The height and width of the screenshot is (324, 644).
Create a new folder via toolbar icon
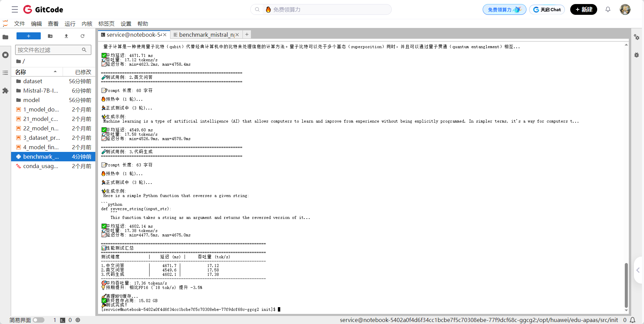point(50,36)
